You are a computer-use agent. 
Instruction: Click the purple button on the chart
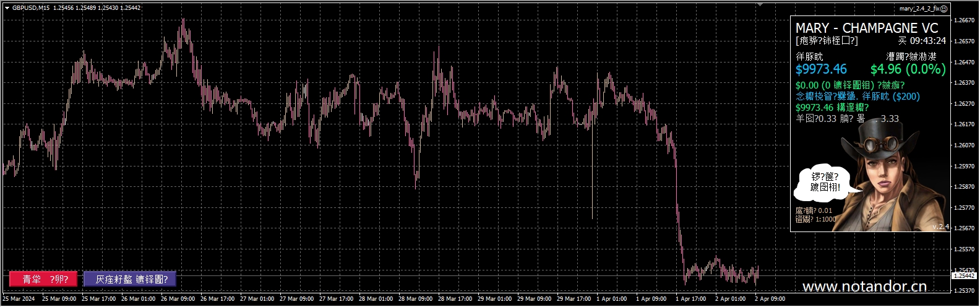pyautogui.click(x=130, y=279)
